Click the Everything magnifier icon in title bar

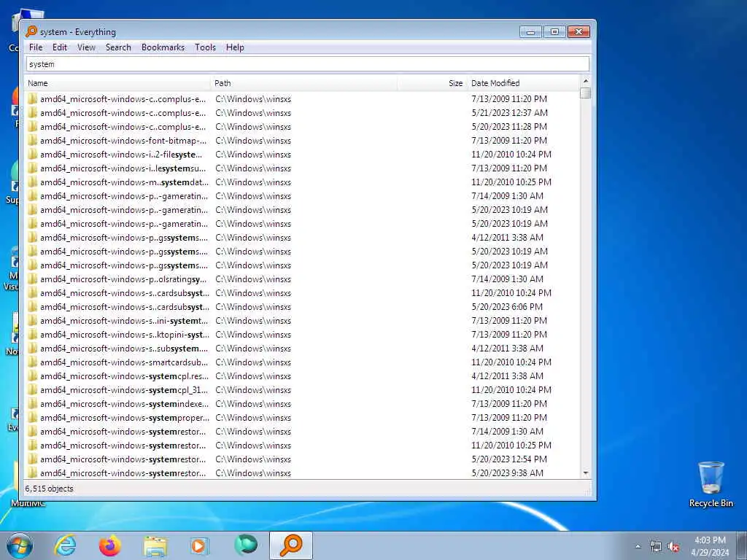coord(31,32)
